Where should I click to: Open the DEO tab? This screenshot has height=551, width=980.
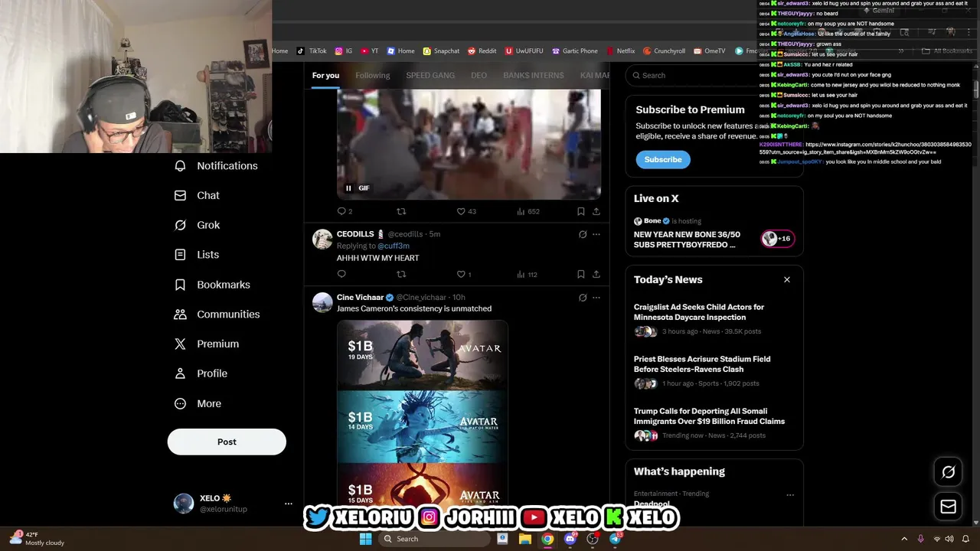click(x=479, y=75)
